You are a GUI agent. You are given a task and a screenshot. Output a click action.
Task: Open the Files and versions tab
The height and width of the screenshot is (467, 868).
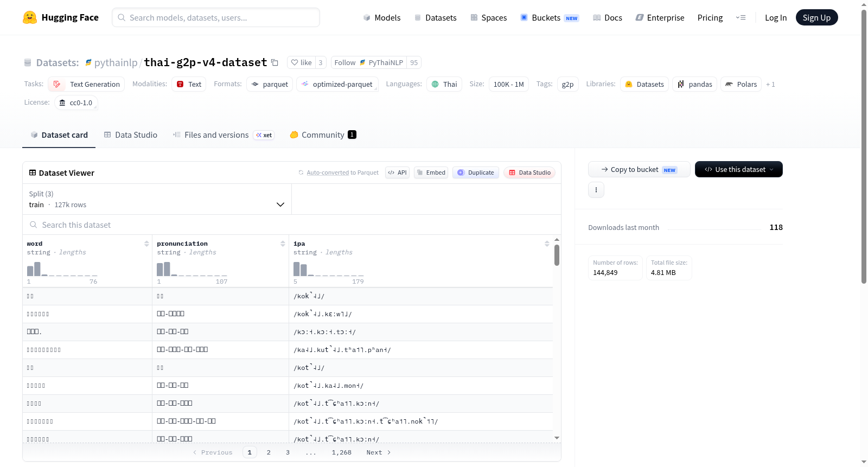pyautogui.click(x=223, y=135)
